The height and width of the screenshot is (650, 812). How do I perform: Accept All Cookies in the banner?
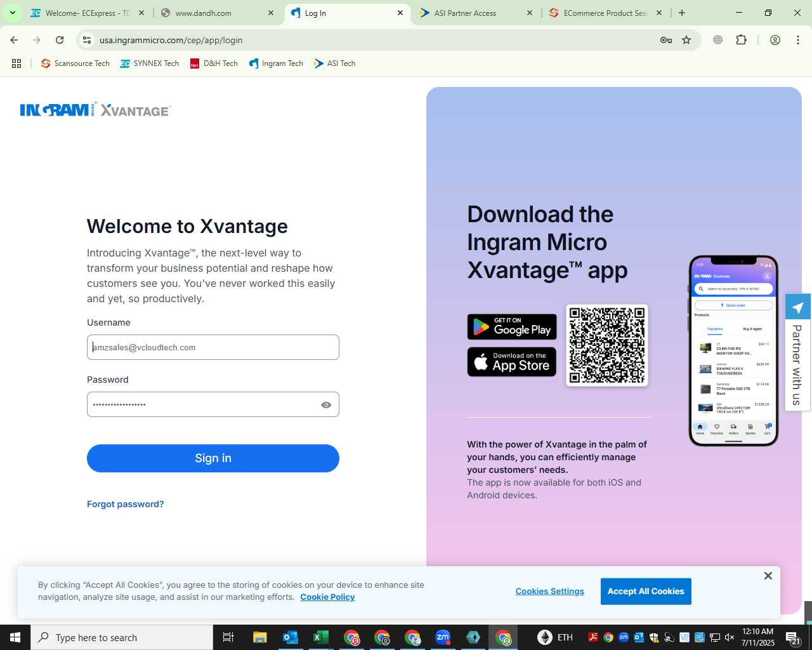point(646,591)
